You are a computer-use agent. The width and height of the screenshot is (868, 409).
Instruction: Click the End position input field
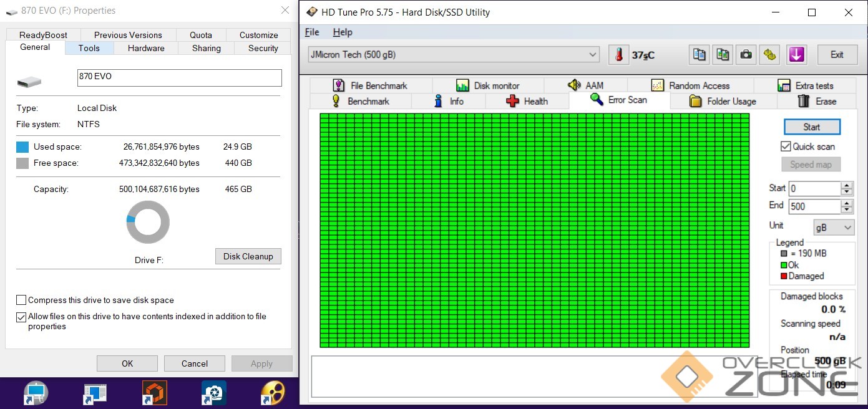tap(815, 206)
